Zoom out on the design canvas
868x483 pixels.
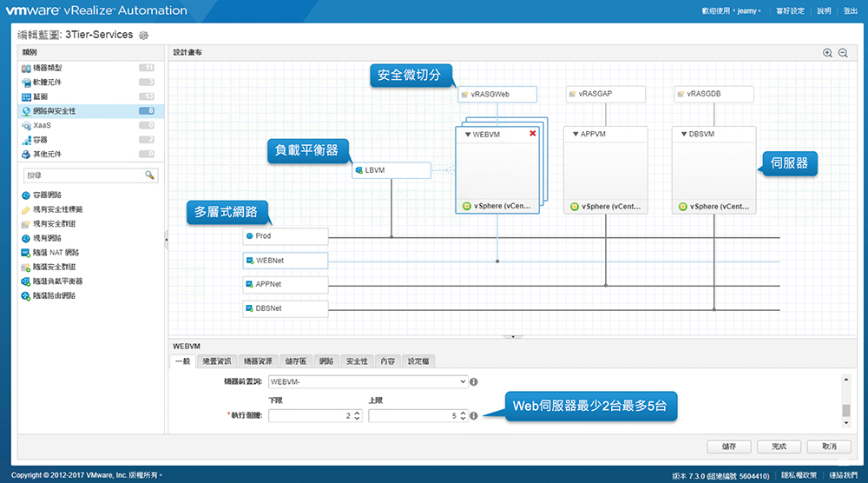pyautogui.click(x=843, y=53)
